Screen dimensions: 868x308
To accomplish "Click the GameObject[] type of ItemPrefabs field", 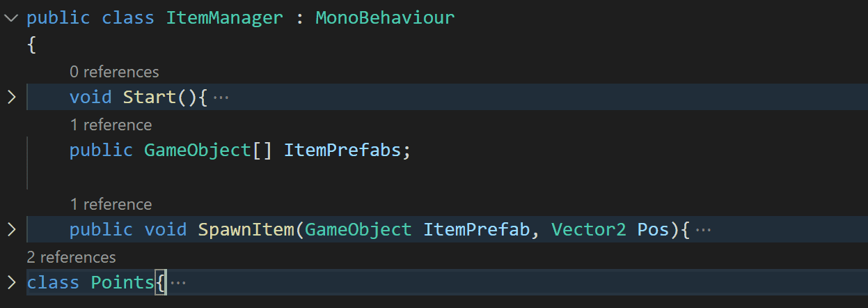I will 197,150.
